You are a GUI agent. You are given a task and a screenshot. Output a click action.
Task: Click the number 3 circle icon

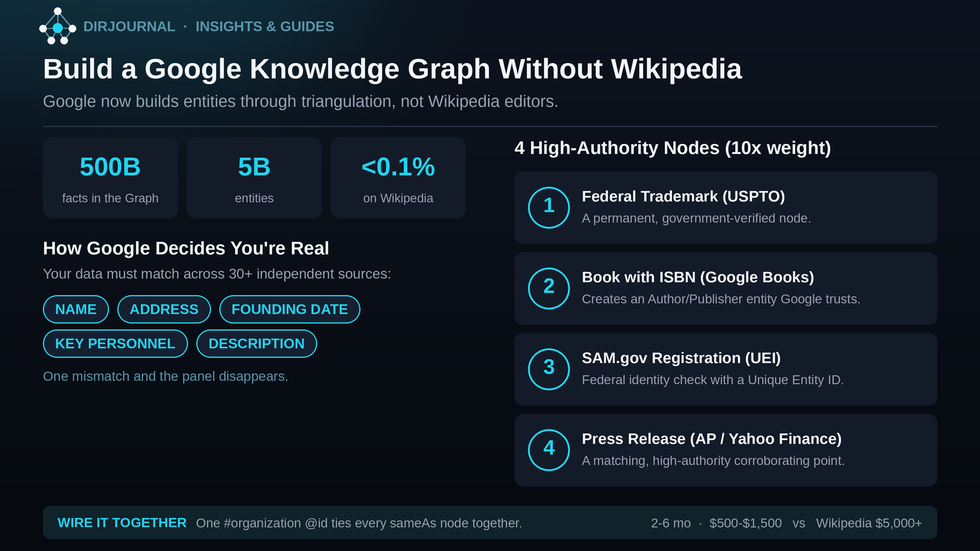click(549, 369)
